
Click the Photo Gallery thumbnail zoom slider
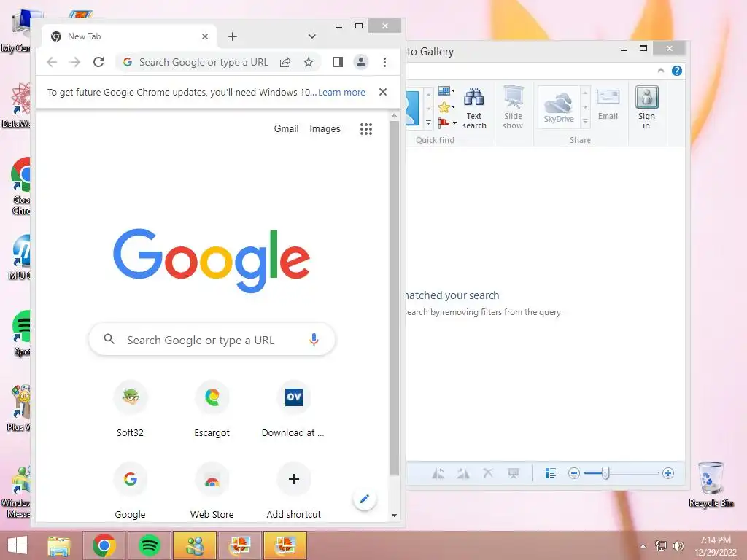[x=605, y=473]
